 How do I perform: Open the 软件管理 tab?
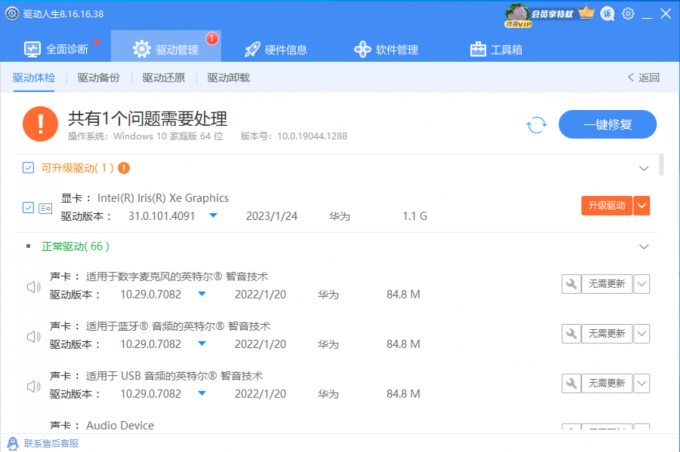[x=386, y=49]
